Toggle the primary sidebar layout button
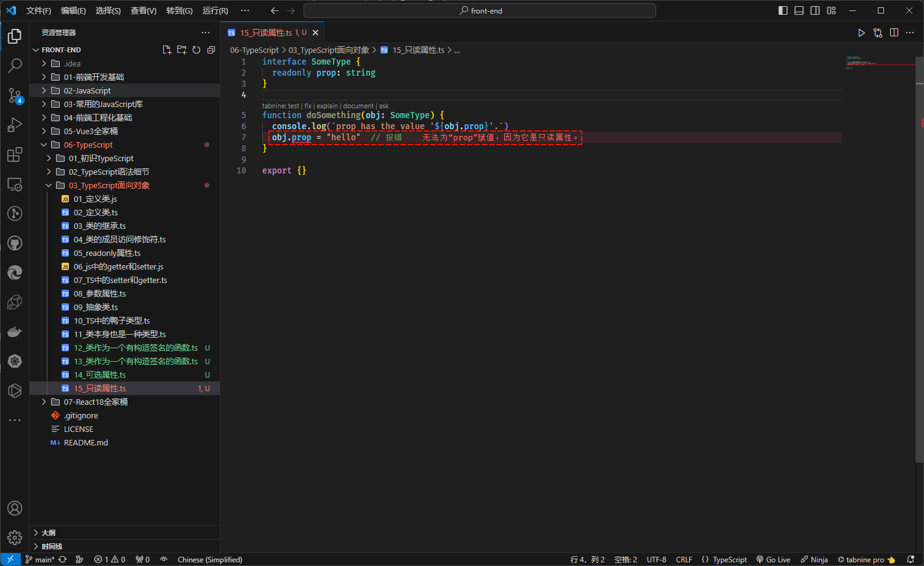The image size is (924, 566). tap(783, 10)
